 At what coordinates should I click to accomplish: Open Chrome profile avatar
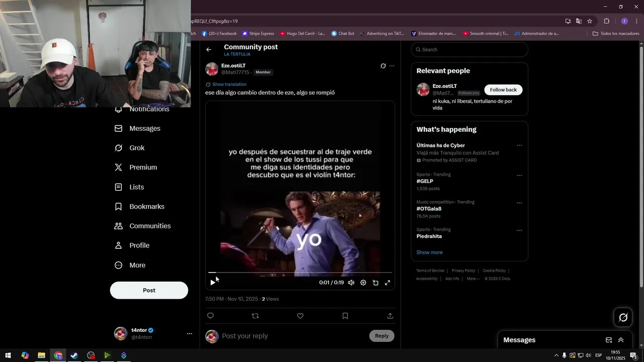[x=624, y=21]
